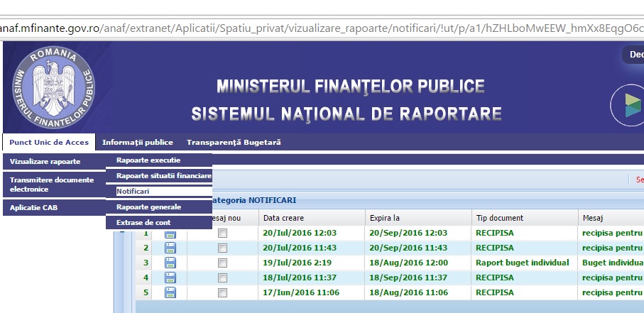644x313 pixels.
Task: Tick the checkbox for 20/Iul/2016 11:43 row
Action: [223, 248]
